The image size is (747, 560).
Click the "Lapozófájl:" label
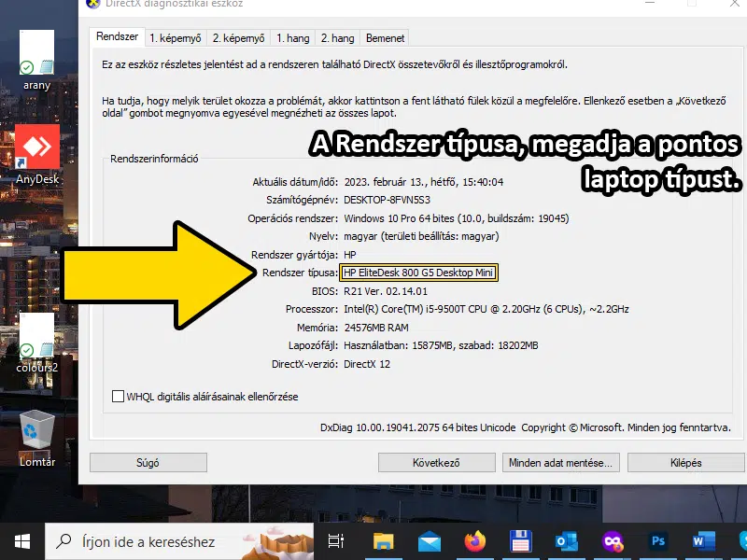(x=314, y=345)
